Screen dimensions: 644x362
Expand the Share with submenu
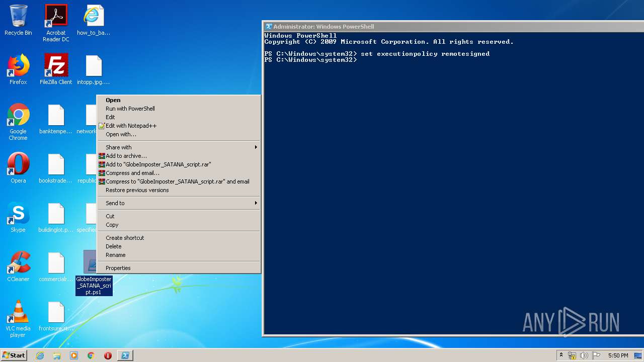click(179, 147)
